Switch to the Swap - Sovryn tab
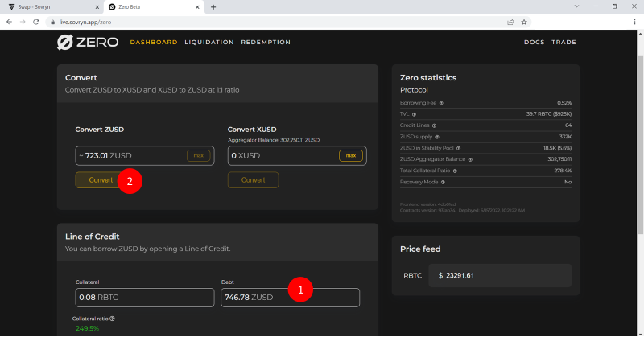The width and height of the screenshot is (644, 362). (x=52, y=7)
